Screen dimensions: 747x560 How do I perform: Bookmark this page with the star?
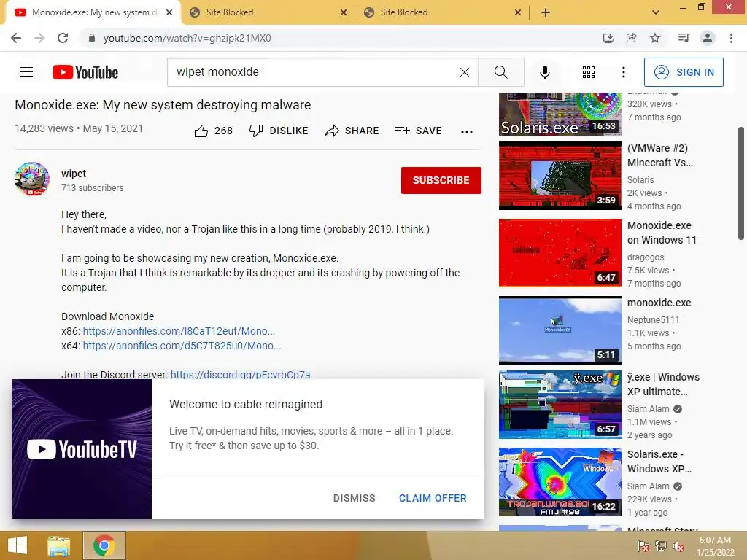(655, 38)
